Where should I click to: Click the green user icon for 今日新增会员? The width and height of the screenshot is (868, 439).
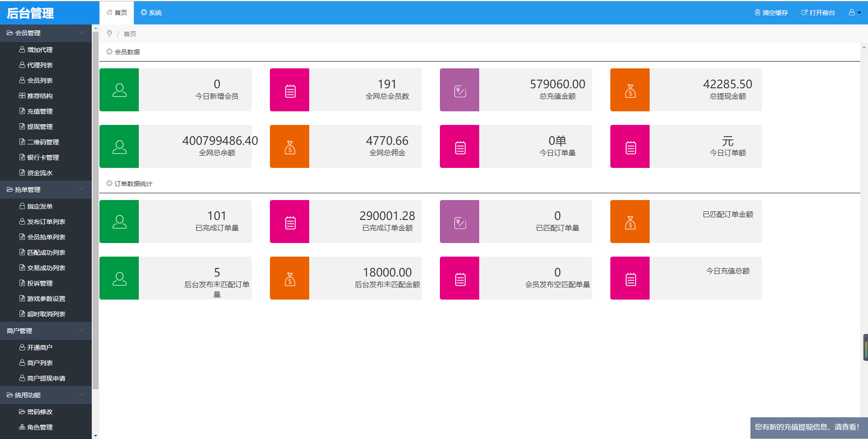pyautogui.click(x=119, y=90)
